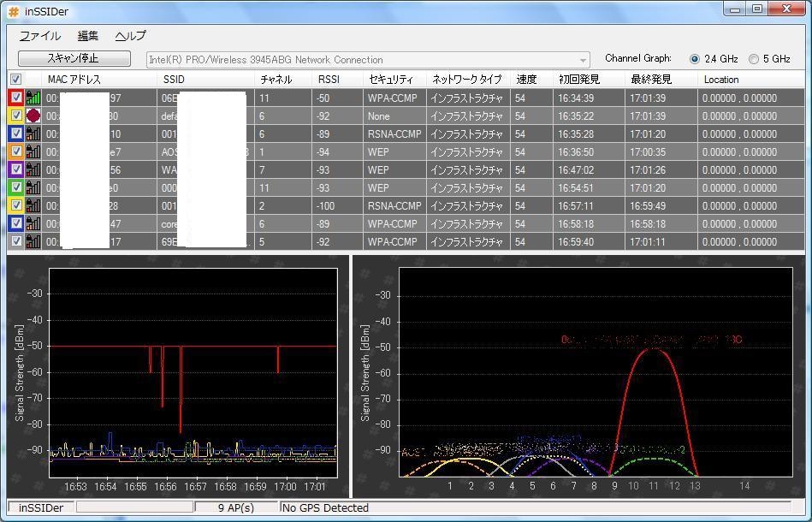Viewport: 812px width, 522px height.
Task: Select the 2.4 GHz channel graph radio button
Action: [x=695, y=59]
